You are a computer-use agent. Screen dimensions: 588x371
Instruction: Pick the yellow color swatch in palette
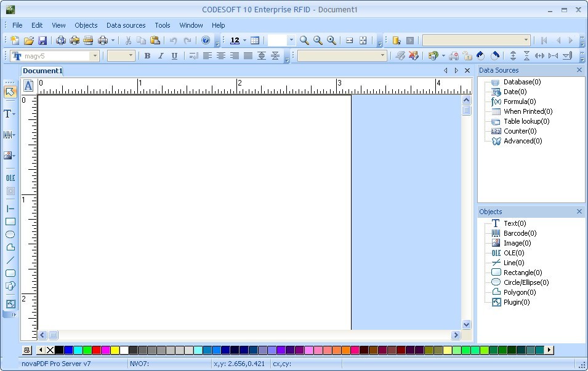pyautogui.click(x=115, y=350)
